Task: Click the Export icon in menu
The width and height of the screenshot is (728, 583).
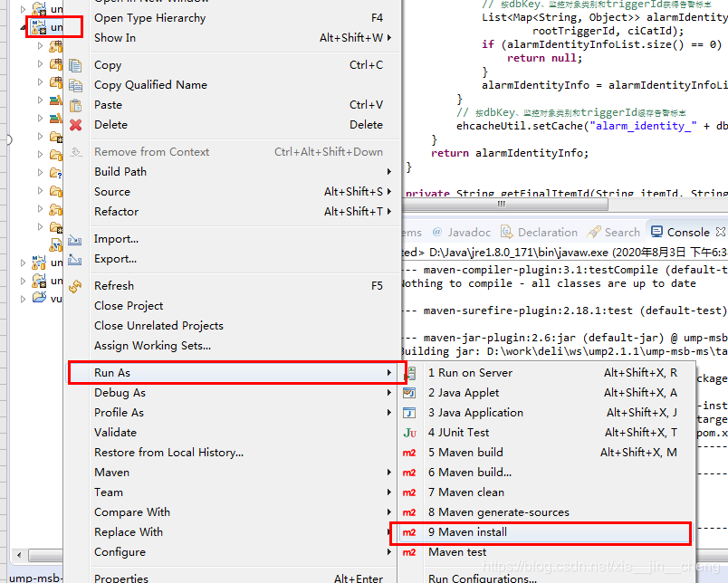Action: 75,260
